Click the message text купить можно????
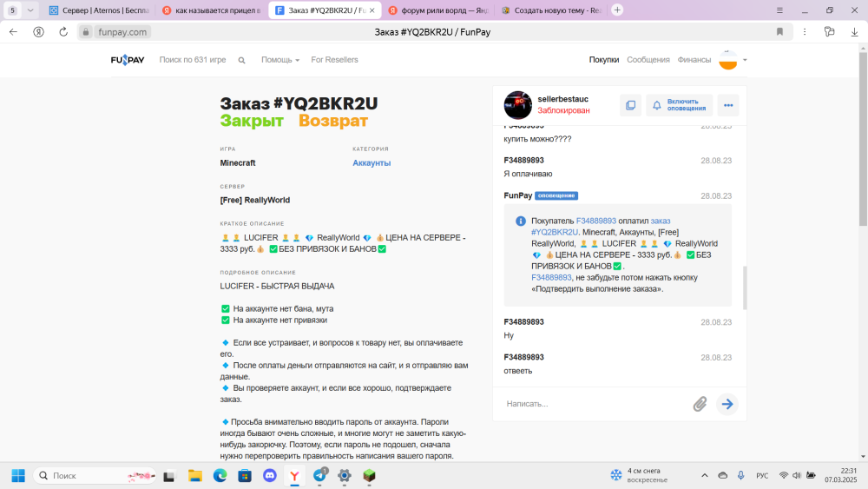Screen dimensions: 868x489 537,139
